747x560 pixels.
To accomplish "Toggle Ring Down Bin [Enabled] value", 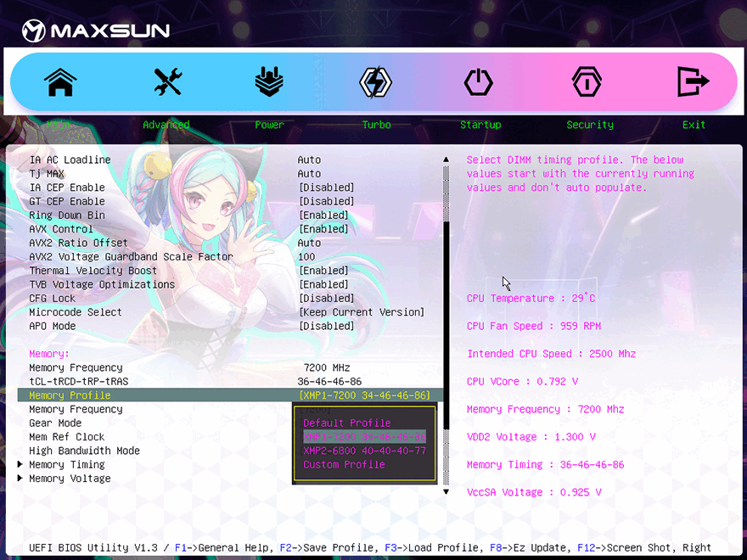I will coord(324,216).
